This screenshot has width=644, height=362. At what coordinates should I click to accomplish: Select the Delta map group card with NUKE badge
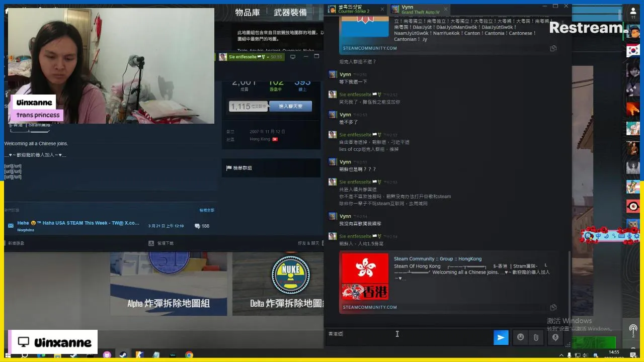(x=278, y=284)
